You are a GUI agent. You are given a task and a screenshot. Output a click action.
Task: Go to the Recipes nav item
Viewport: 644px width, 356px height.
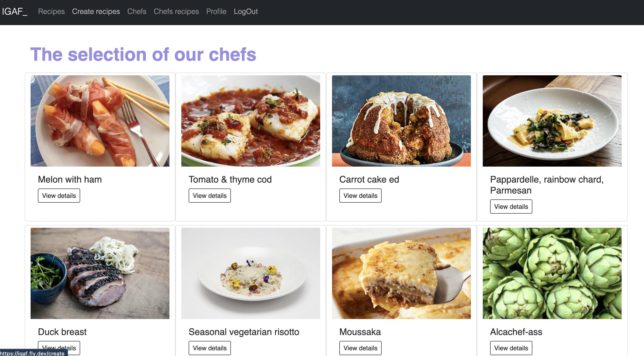tap(51, 11)
